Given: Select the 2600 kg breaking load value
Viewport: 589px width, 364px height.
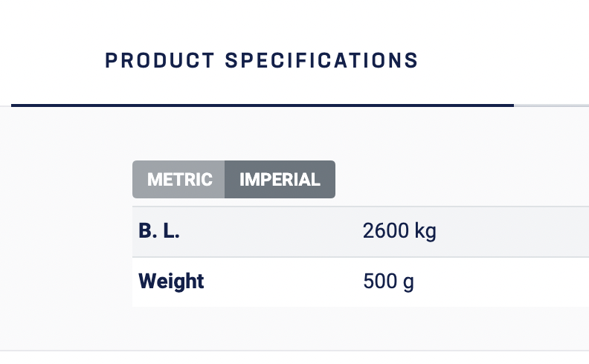Looking at the screenshot, I should tap(399, 232).
